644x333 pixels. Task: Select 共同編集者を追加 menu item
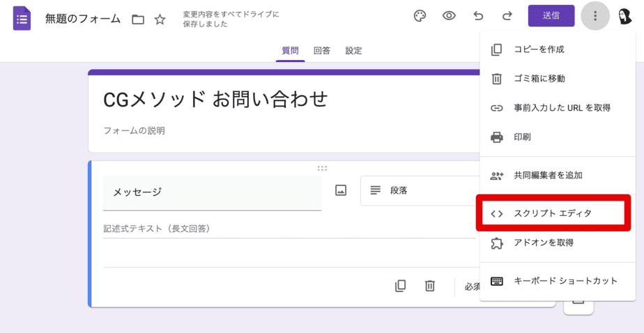558,176
